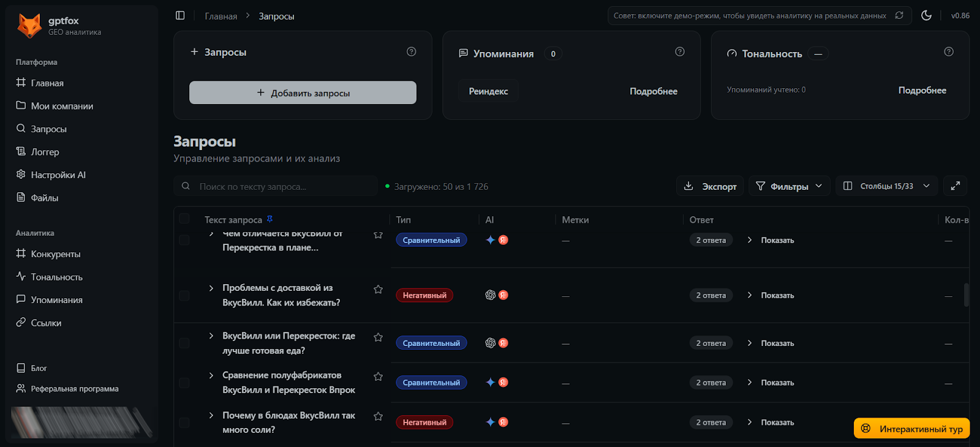
Task: Go to Настройки AI in sidebar
Action: click(x=58, y=175)
